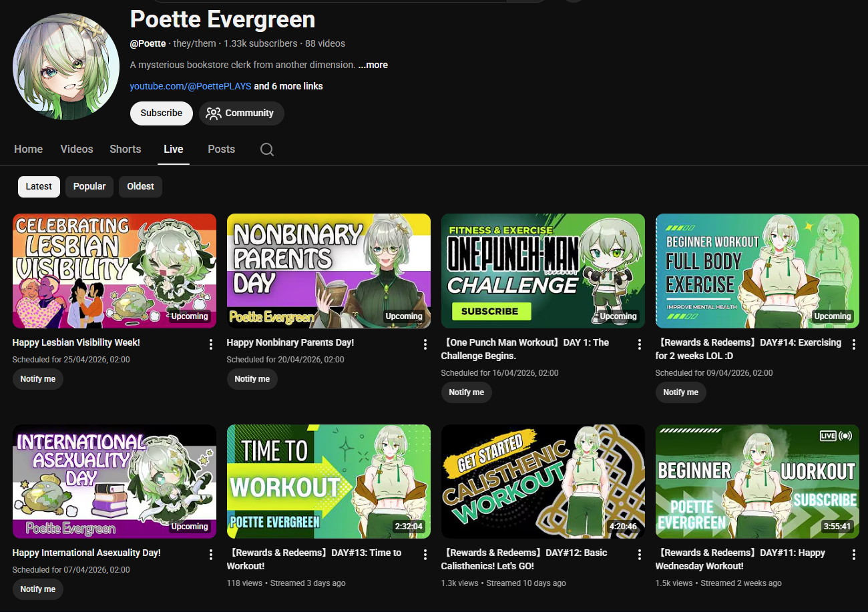This screenshot has width=868, height=612.
Task: Open International Asexuality Day thumbnail
Action: click(115, 481)
